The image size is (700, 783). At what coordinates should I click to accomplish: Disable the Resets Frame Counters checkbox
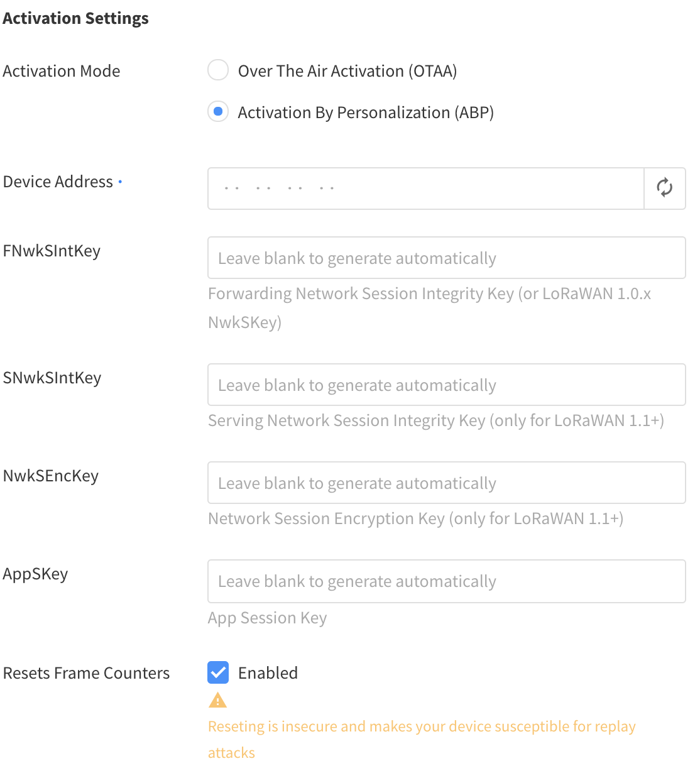coord(217,672)
